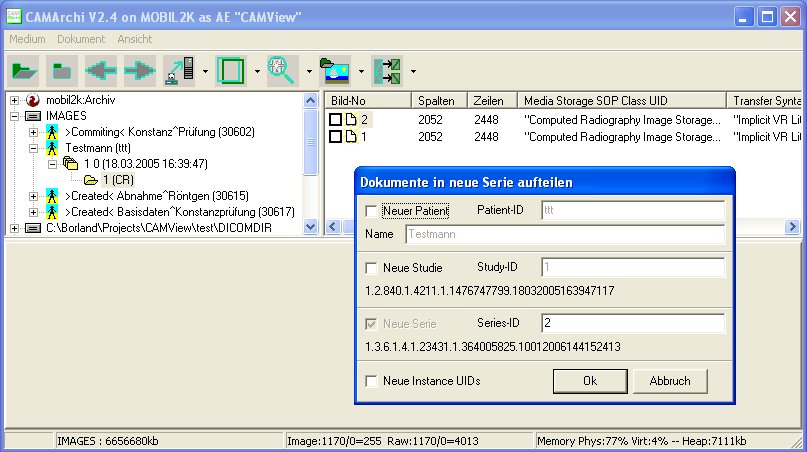
Task: Click the IMAGES drive icon
Action: (33, 116)
